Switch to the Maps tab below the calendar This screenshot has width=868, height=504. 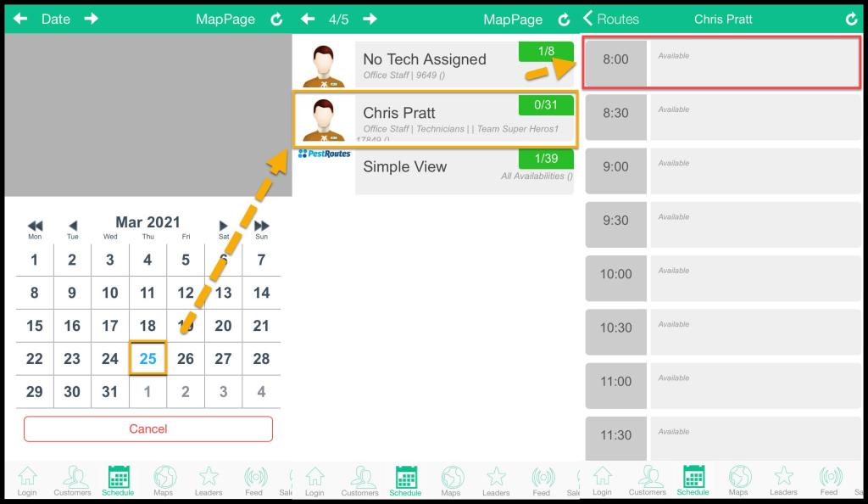pyautogui.click(x=164, y=480)
